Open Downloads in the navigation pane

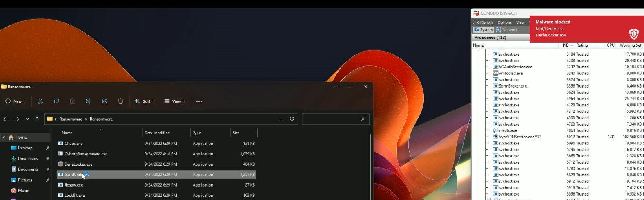click(x=28, y=159)
